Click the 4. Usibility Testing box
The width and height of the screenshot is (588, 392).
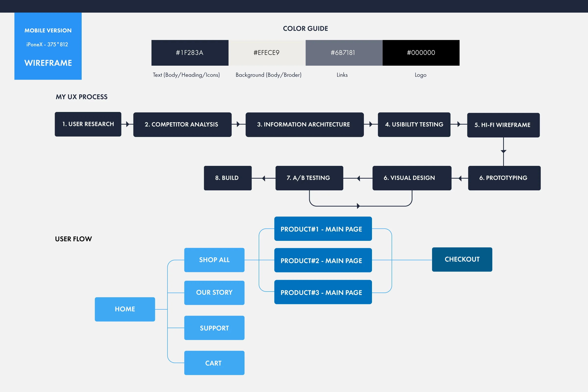click(414, 124)
